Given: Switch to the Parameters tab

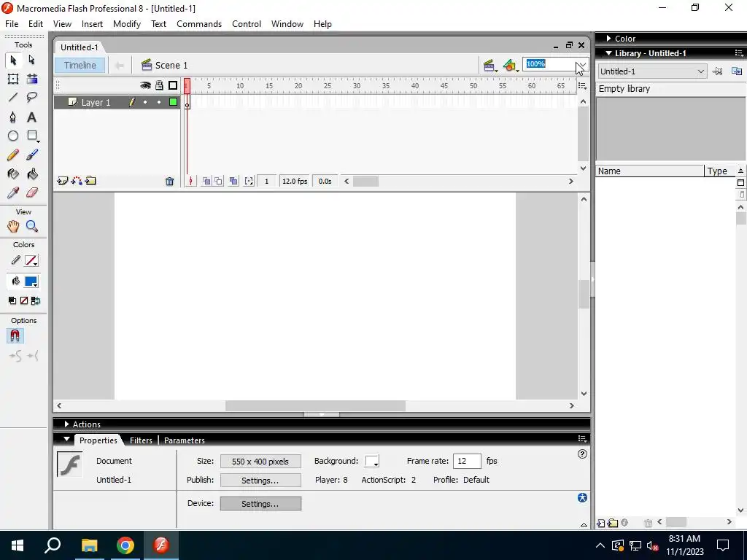Looking at the screenshot, I should click(x=185, y=440).
